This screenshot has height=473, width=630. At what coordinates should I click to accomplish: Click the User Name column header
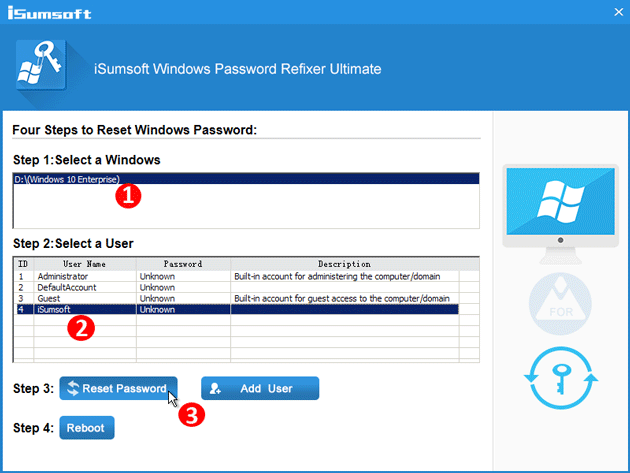pyautogui.click(x=85, y=264)
